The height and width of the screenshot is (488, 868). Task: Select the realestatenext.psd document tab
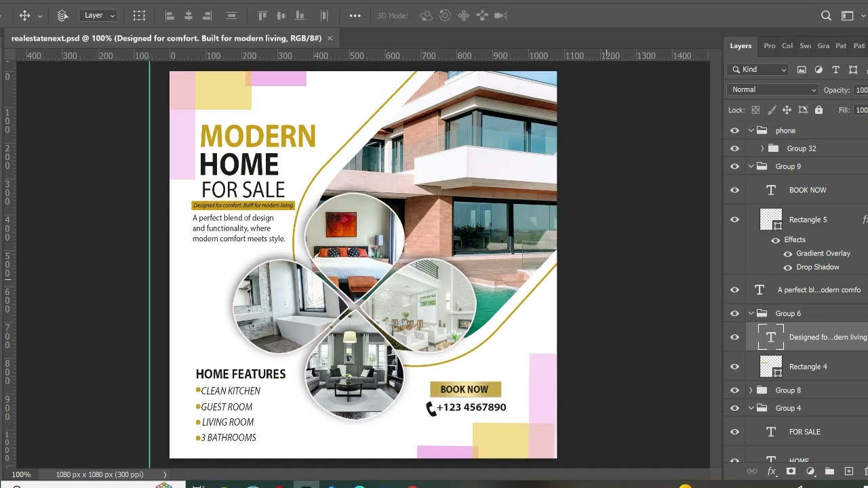166,39
